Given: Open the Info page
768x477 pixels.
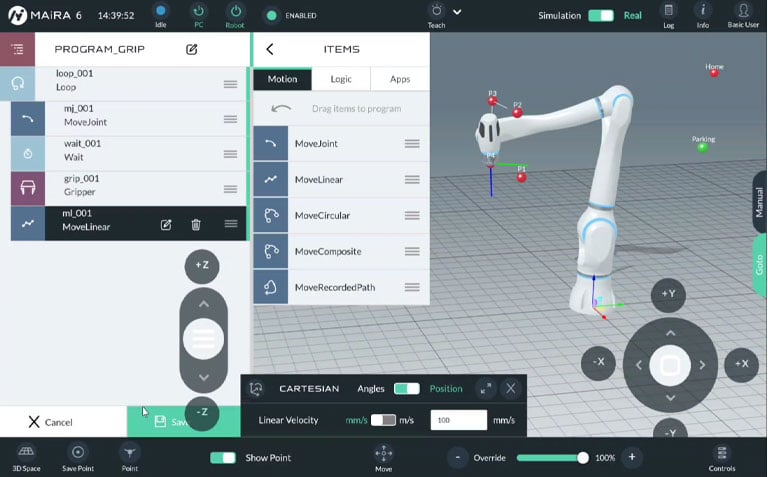Looking at the screenshot, I should click(x=702, y=15).
